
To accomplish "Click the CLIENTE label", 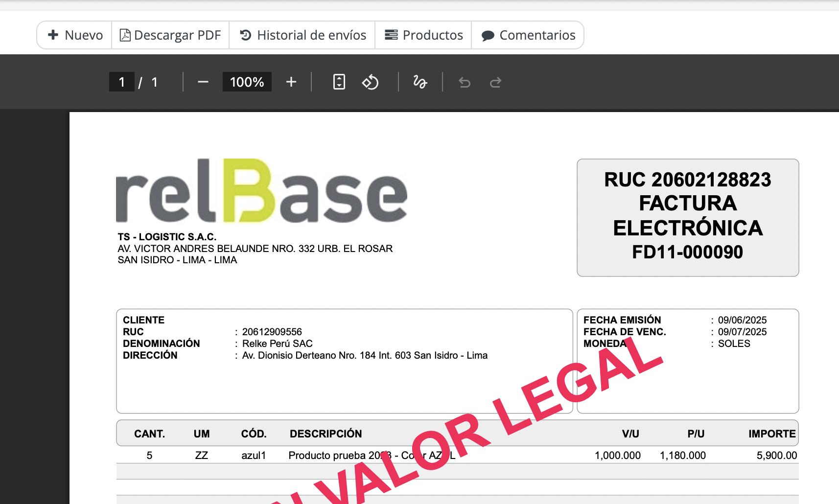I will pyautogui.click(x=143, y=320).
